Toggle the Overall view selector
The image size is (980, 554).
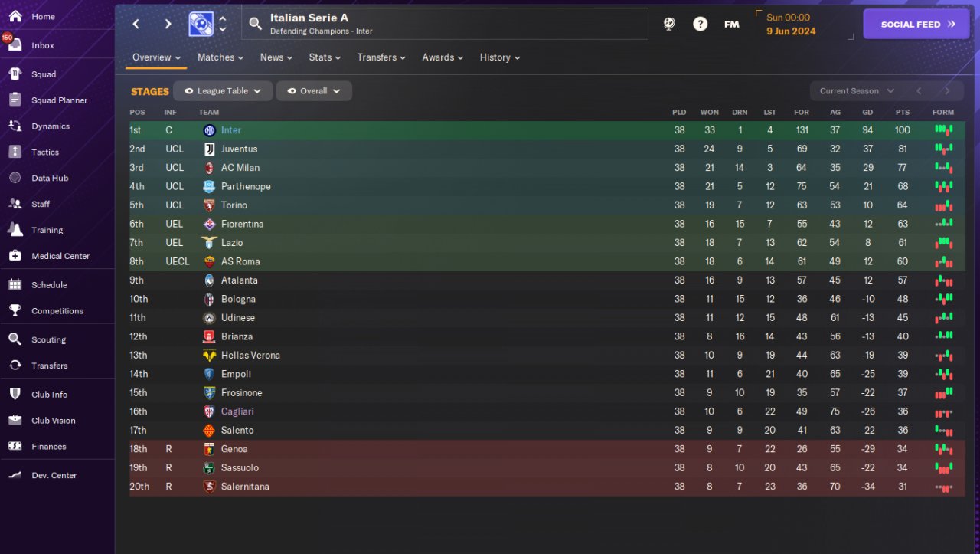tap(313, 91)
